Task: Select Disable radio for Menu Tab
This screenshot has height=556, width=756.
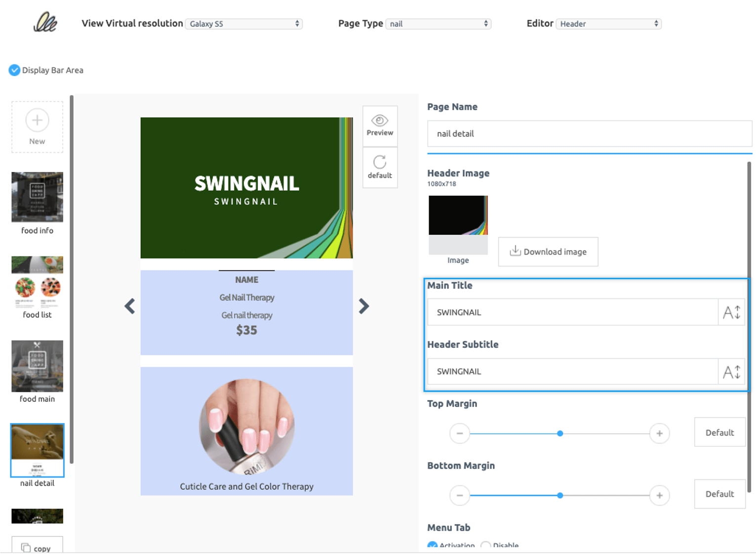Action: pyautogui.click(x=486, y=545)
